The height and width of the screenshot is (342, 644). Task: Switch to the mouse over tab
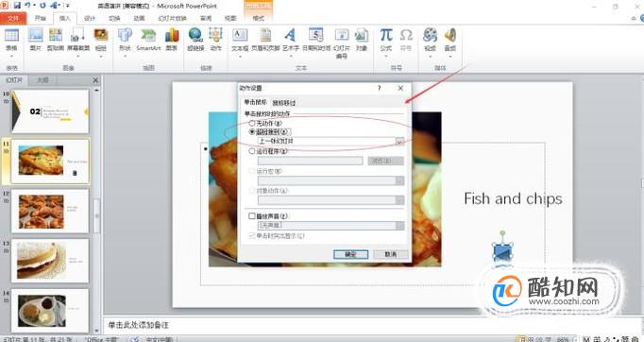tap(284, 103)
